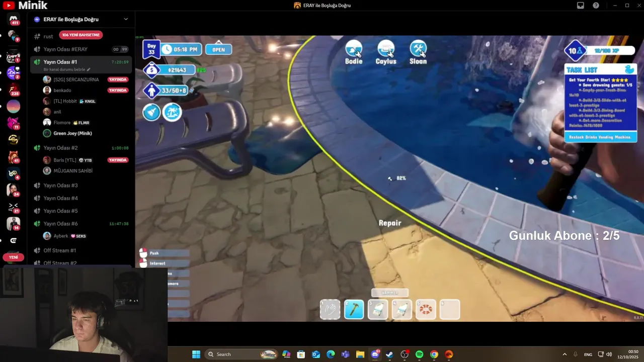Open the system volume tray icon
The height and width of the screenshot is (362, 644).
pyautogui.click(x=609, y=354)
